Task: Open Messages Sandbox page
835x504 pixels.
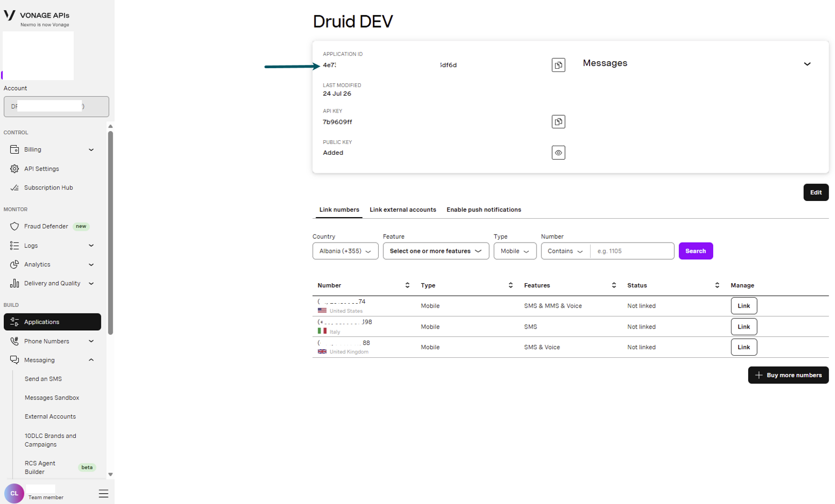Action: [x=52, y=398]
